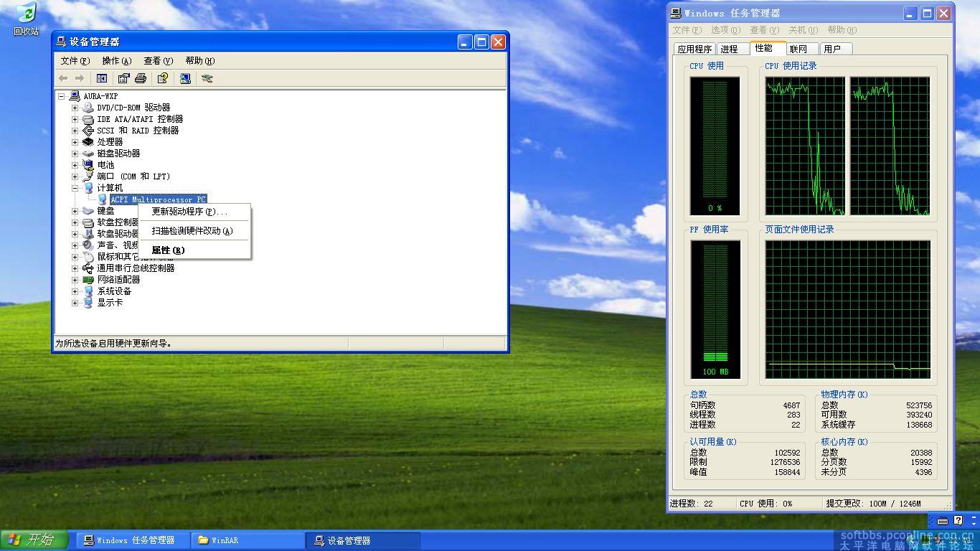Click the DVD/CD-ROM drive disc icon

(88, 108)
